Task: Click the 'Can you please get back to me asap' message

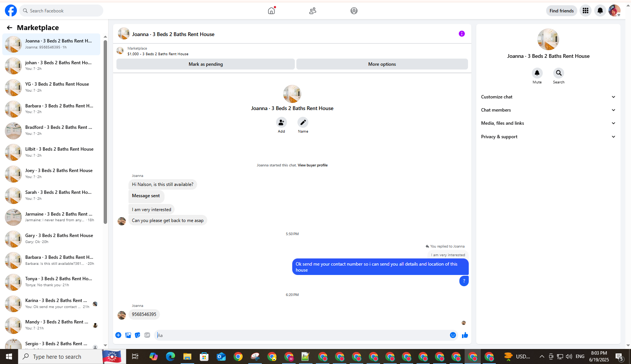Action: click(168, 221)
